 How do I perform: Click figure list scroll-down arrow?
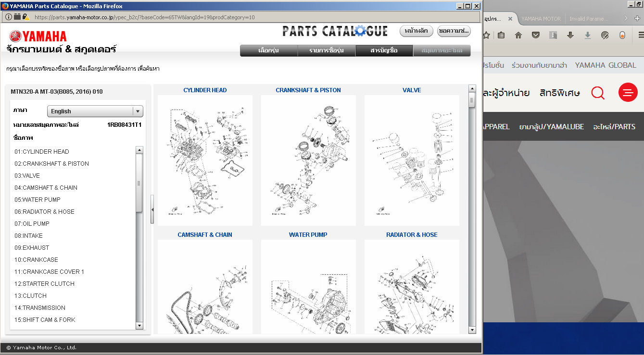coord(139,325)
